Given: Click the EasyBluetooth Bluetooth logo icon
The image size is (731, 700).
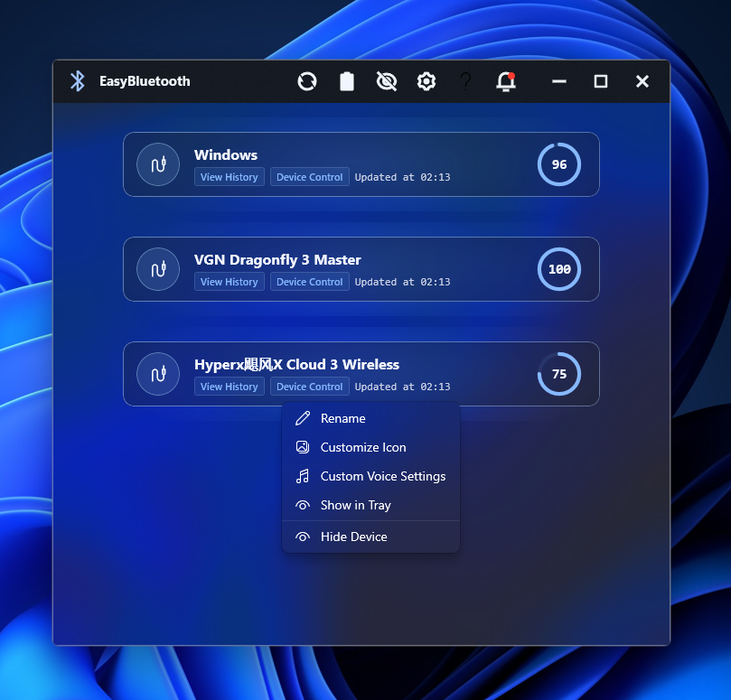Looking at the screenshot, I should 78,81.
